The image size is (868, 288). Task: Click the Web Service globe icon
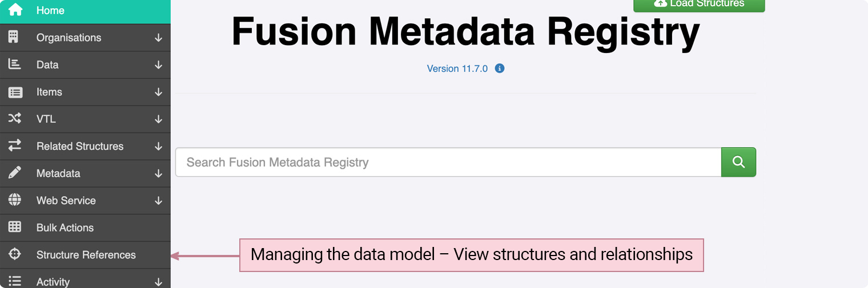click(14, 200)
